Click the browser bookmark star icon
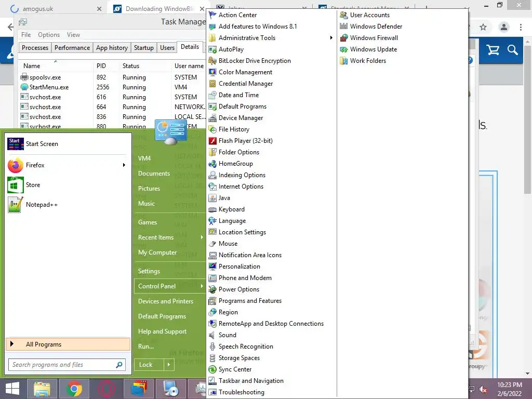The height and width of the screenshot is (399, 532). [483, 27]
